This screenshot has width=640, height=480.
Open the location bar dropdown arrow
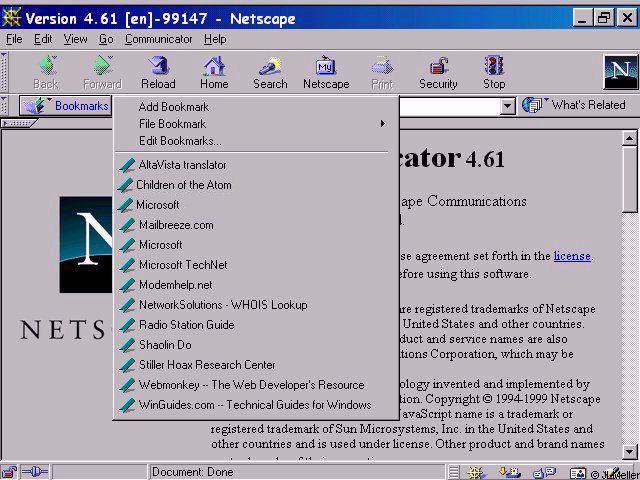point(507,105)
